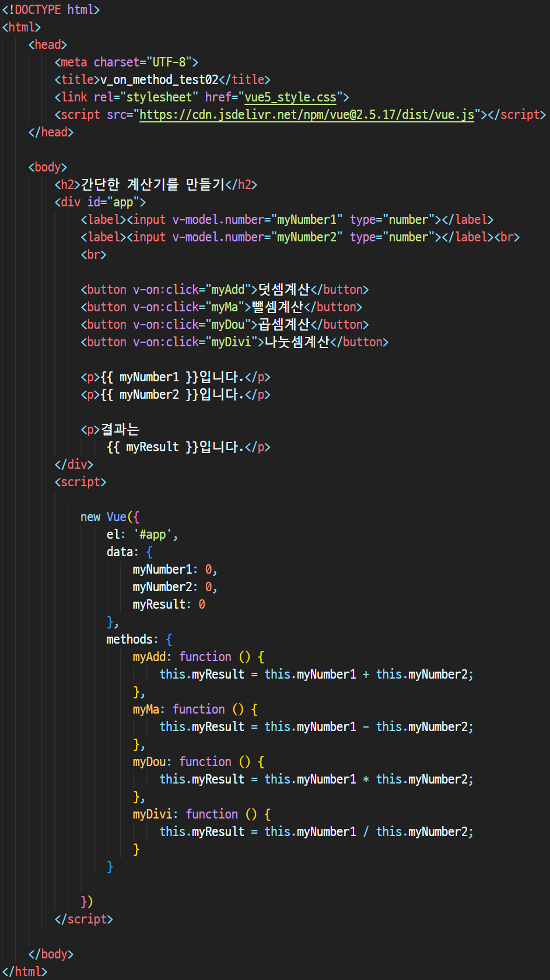Click the myNumber1: 0 data entry

pos(175,570)
